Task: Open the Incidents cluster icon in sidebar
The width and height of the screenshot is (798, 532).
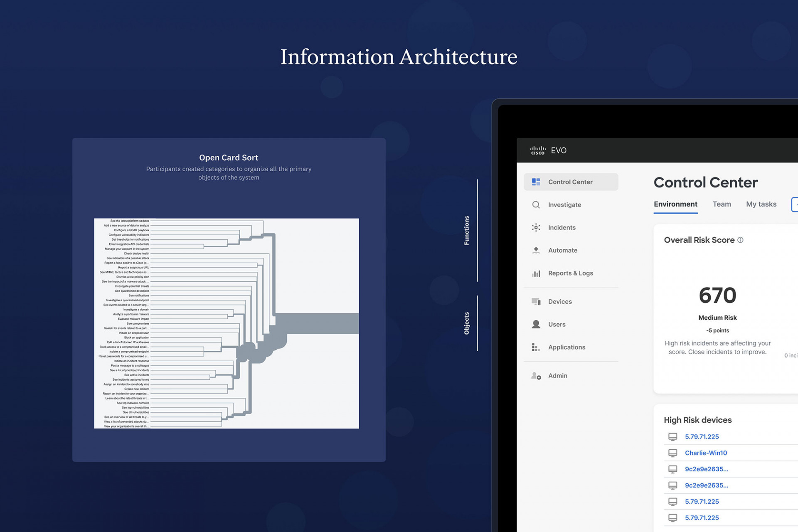Action: pos(536,227)
